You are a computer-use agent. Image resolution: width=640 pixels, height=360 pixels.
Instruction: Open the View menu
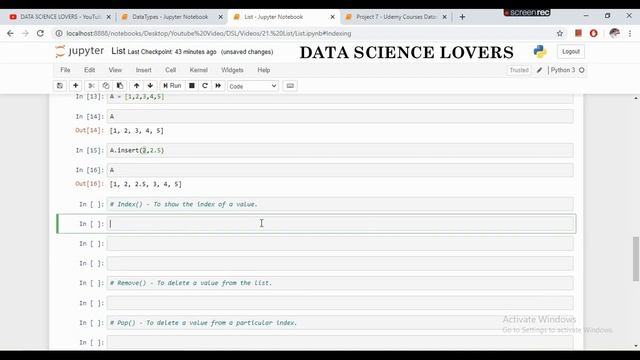pos(115,70)
